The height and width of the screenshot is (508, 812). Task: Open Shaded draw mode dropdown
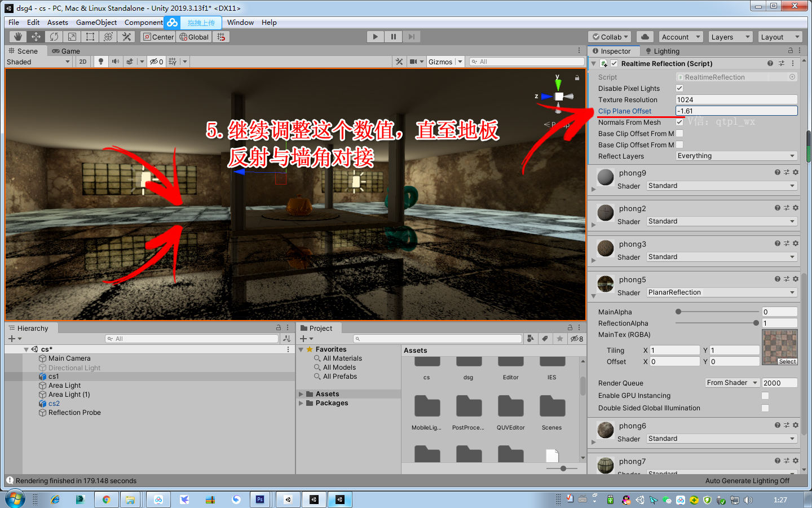pyautogui.click(x=39, y=62)
